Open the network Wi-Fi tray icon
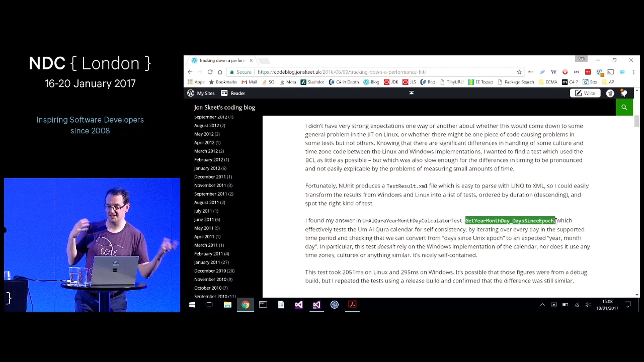The height and width of the screenshot is (362, 644). [577, 305]
